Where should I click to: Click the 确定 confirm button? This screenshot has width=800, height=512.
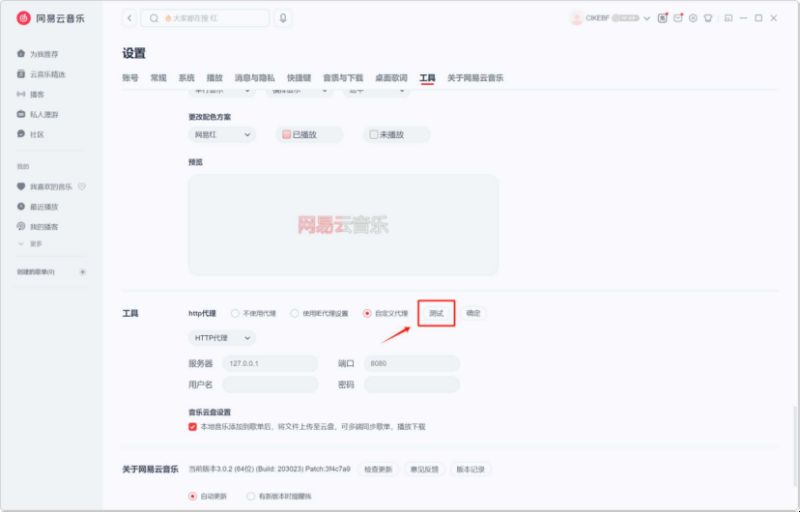click(473, 313)
